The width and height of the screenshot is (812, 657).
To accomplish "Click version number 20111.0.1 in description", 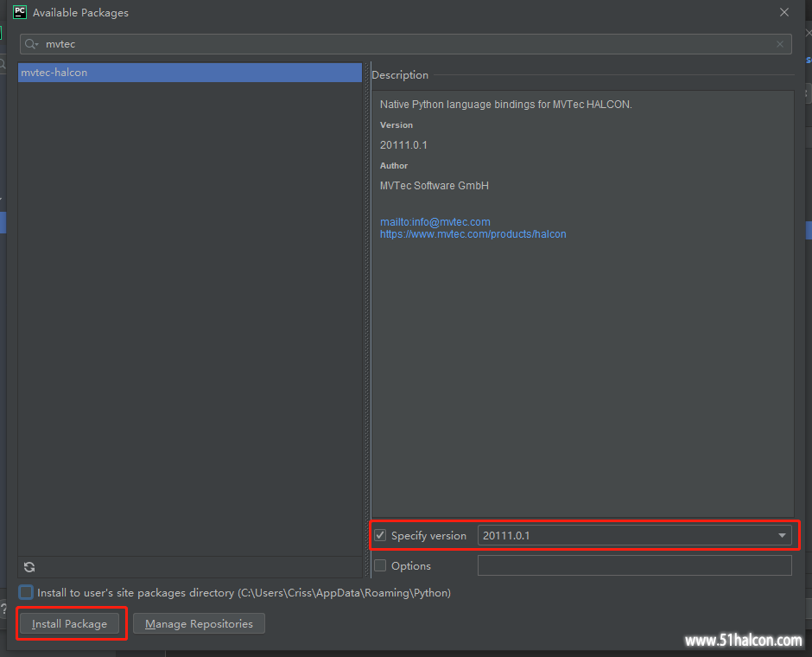I will [x=403, y=145].
